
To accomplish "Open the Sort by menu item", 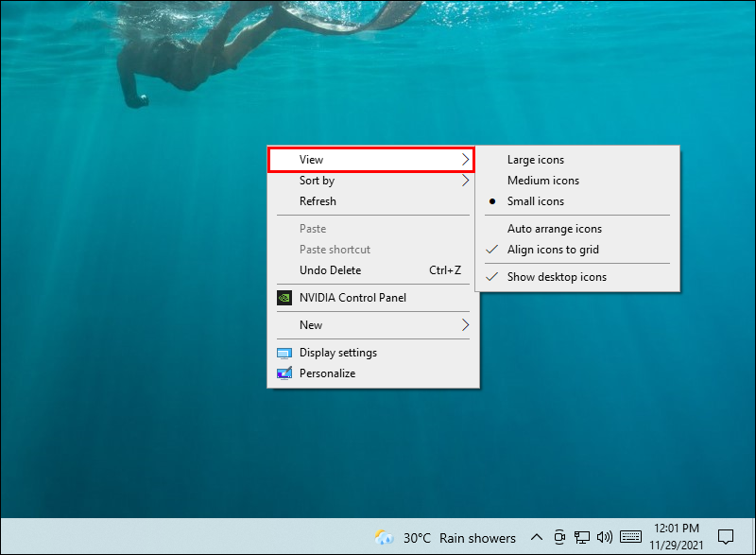I will click(x=373, y=181).
